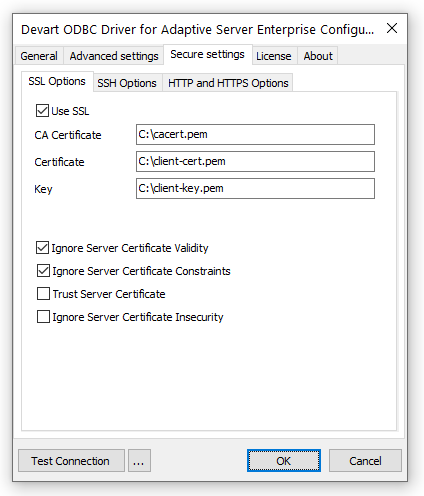Click the Key label text
424x496 pixels.
(x=43, y=189)
